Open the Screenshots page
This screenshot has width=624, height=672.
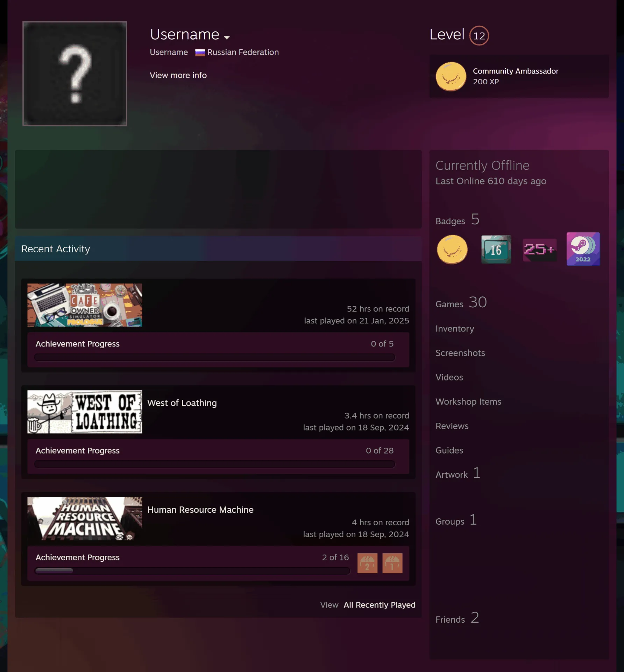pos(460,353)
